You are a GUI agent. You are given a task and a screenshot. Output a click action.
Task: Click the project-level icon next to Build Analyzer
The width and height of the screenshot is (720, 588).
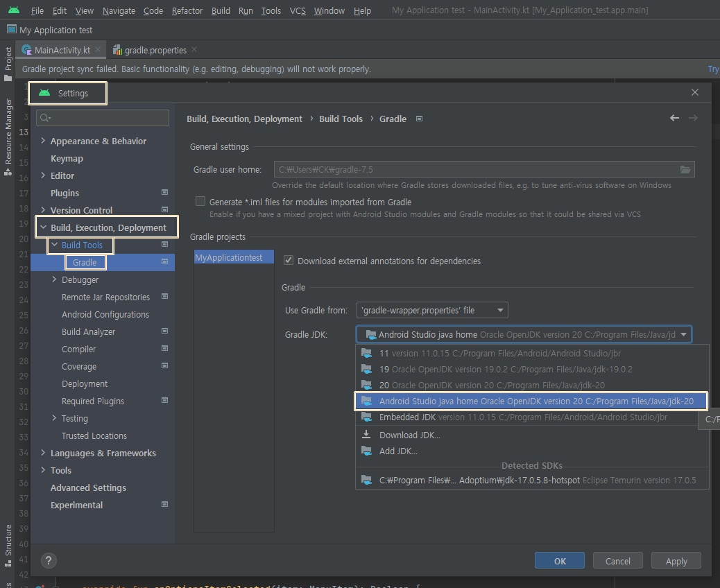click(165, 331)
